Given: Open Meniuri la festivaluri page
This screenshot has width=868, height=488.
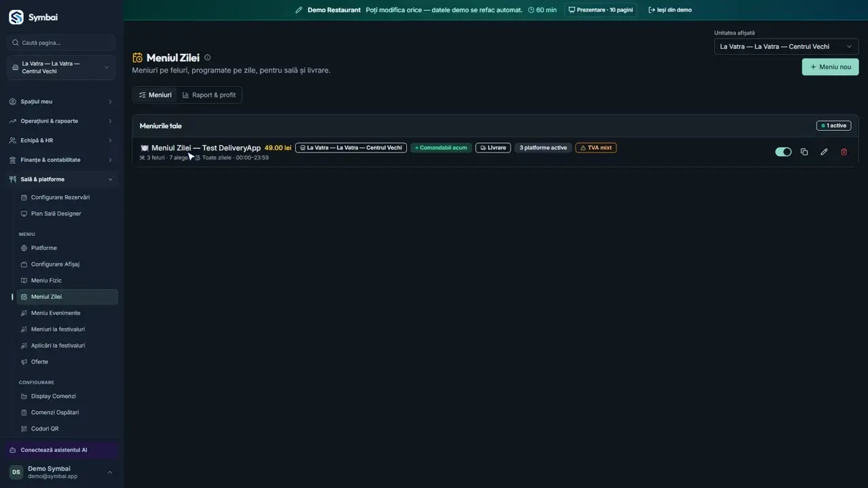Looking at the screenshot, I should click(x=67, y=329).
